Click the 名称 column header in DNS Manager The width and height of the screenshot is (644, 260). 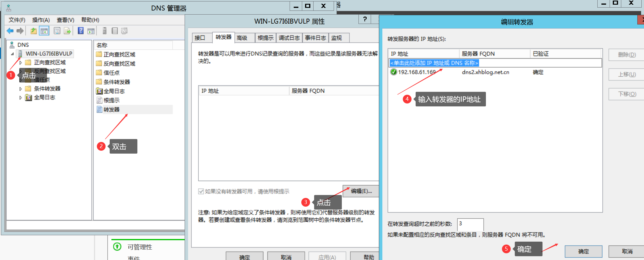[134, 45]
